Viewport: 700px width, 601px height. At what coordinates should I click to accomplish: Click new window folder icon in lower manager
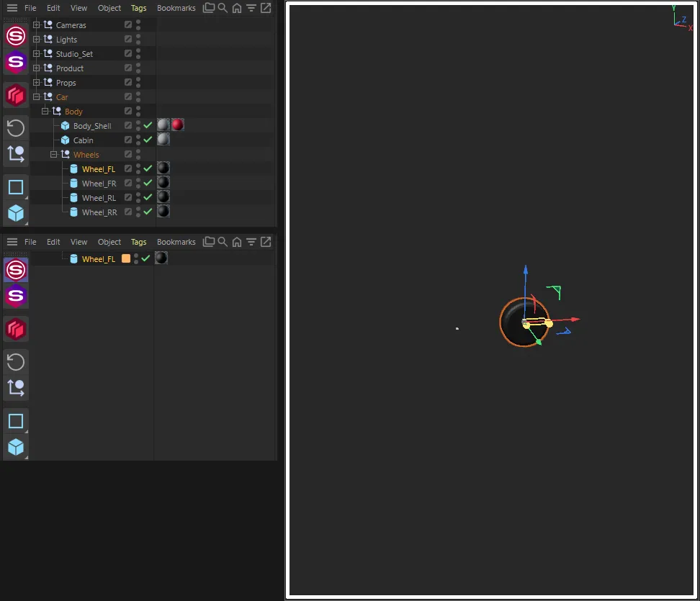click(x=208, y=241)
